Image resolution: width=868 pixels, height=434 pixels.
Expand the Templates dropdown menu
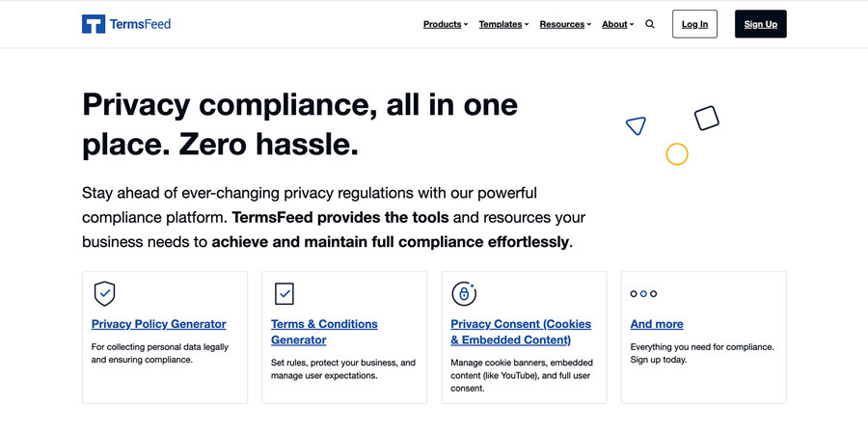coord(503,24)
